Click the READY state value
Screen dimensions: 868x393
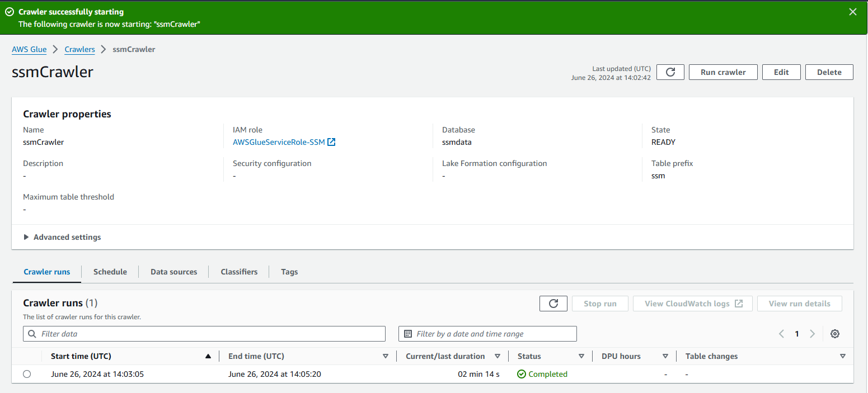pyautogui.click(x=663, y=142)
